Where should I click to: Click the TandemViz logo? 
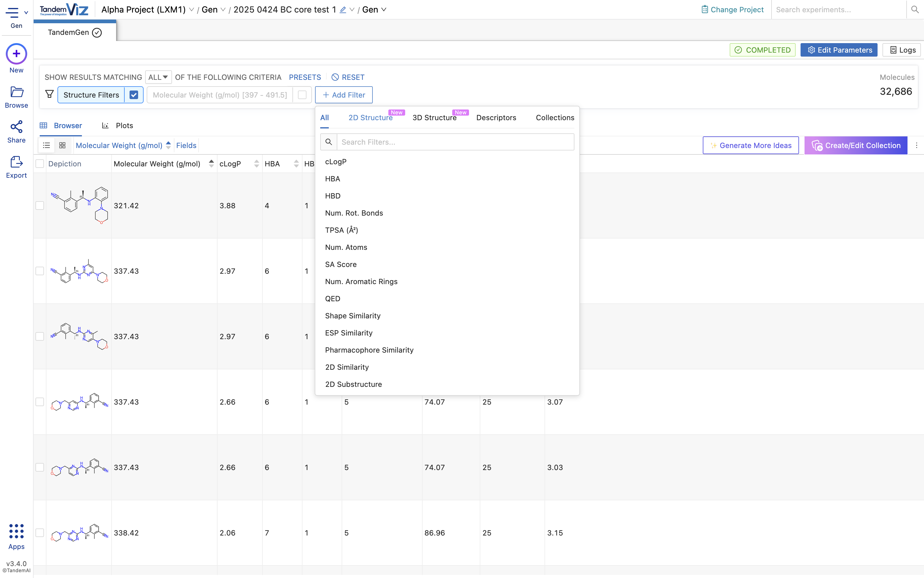point(64,9)
